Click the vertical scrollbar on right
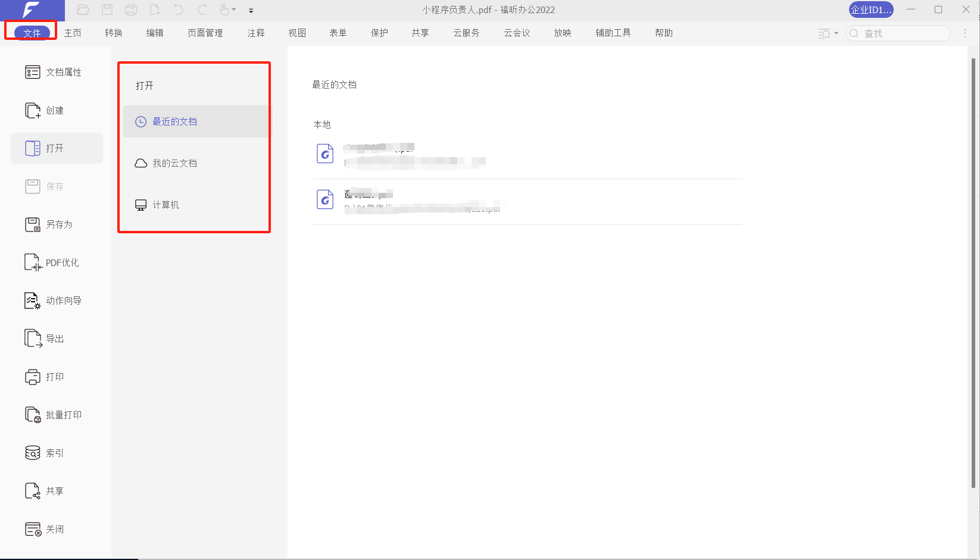The image size is (980, 560). coord(973,273)
